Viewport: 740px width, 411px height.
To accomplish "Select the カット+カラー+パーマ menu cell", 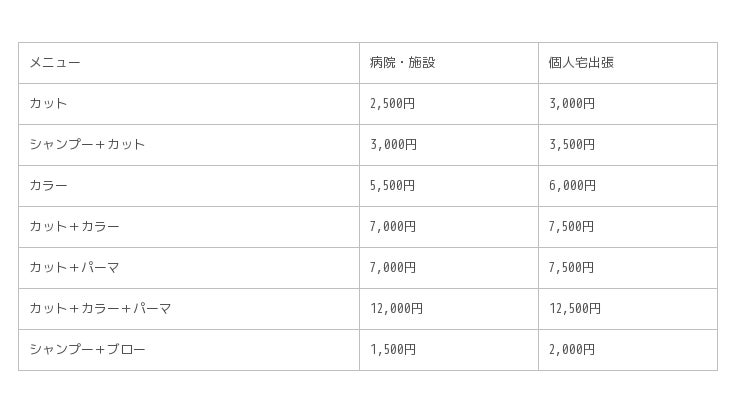I will (x=100, y=309).
